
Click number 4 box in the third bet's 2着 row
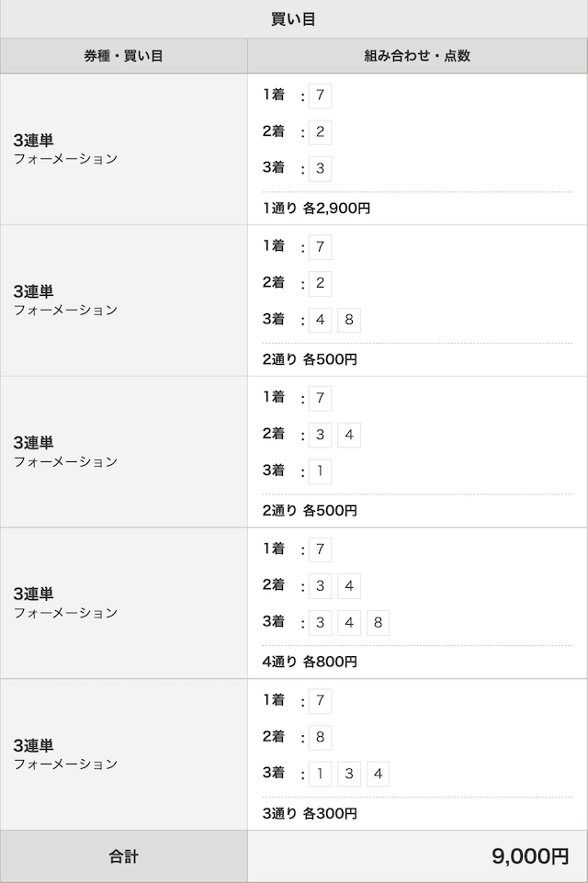(x=349, y=435)
